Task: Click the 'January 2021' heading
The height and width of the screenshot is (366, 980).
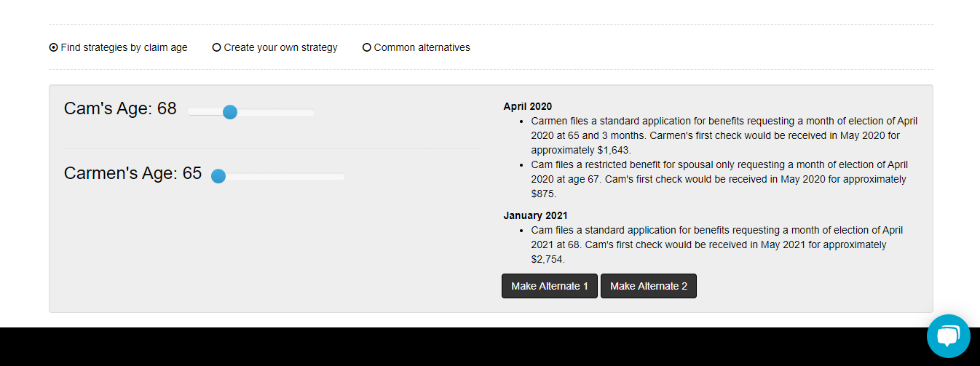Action: [535, 215]
